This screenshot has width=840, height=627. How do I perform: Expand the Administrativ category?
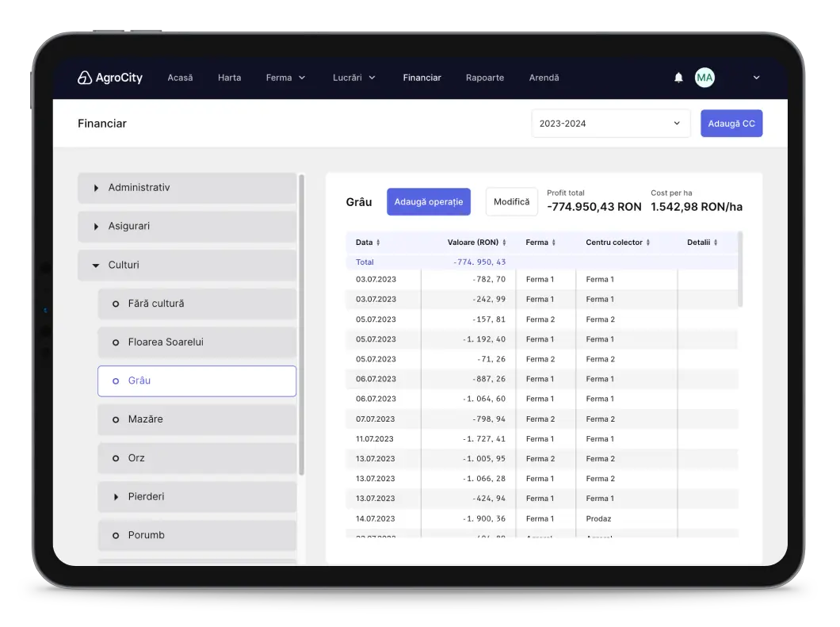click(187, 188)
